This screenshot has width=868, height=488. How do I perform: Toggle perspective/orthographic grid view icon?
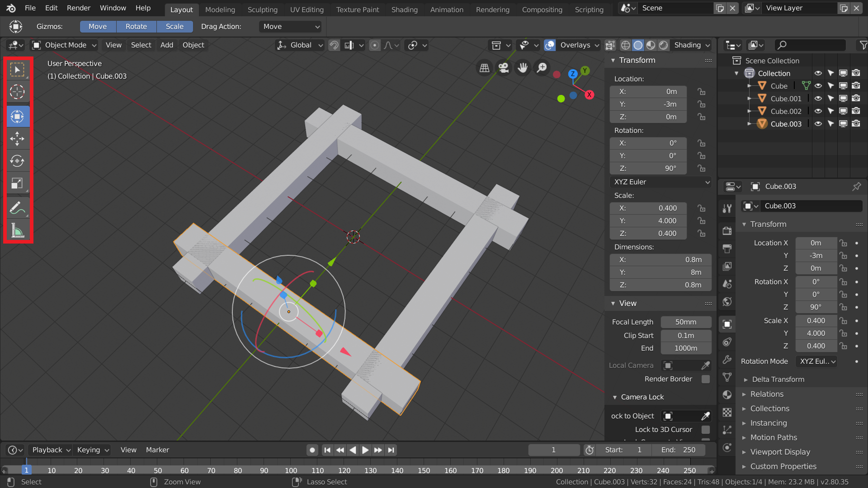coord(484,68)
